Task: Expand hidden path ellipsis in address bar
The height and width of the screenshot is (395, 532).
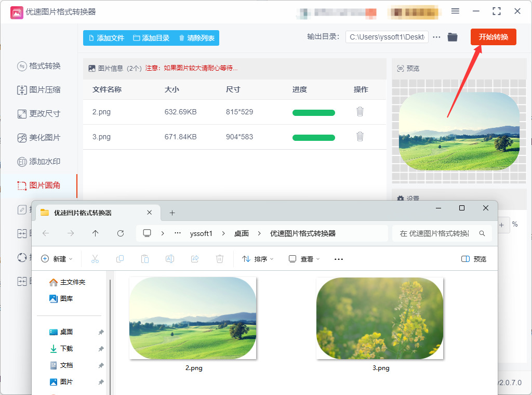Action: [178, 233]
